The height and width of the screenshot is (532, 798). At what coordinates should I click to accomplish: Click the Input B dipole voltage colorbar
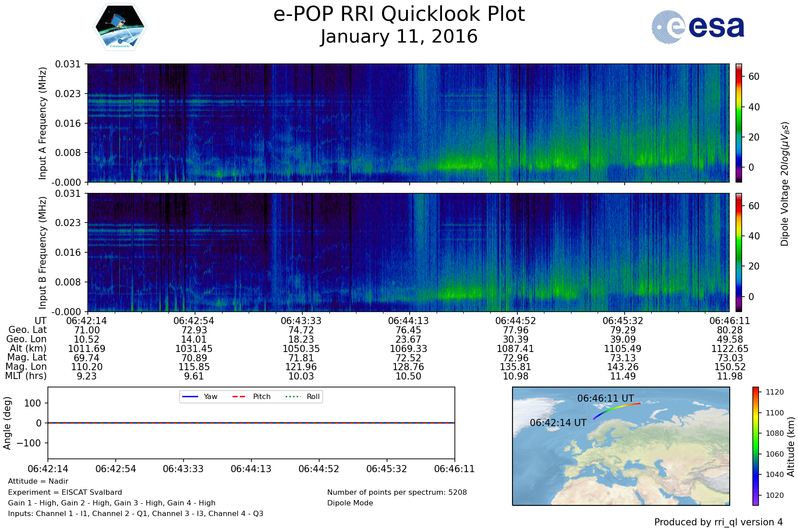point(739,252)
